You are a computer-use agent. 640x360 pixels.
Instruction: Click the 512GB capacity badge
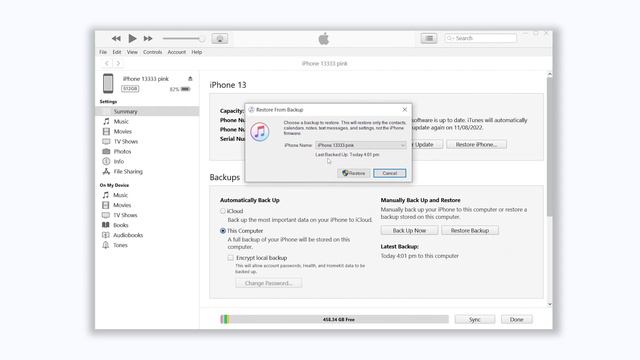click(130, 89)
